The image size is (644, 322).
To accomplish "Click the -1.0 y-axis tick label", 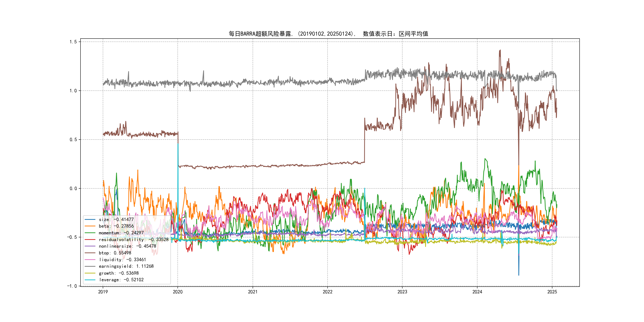I will tap(72, 286).
